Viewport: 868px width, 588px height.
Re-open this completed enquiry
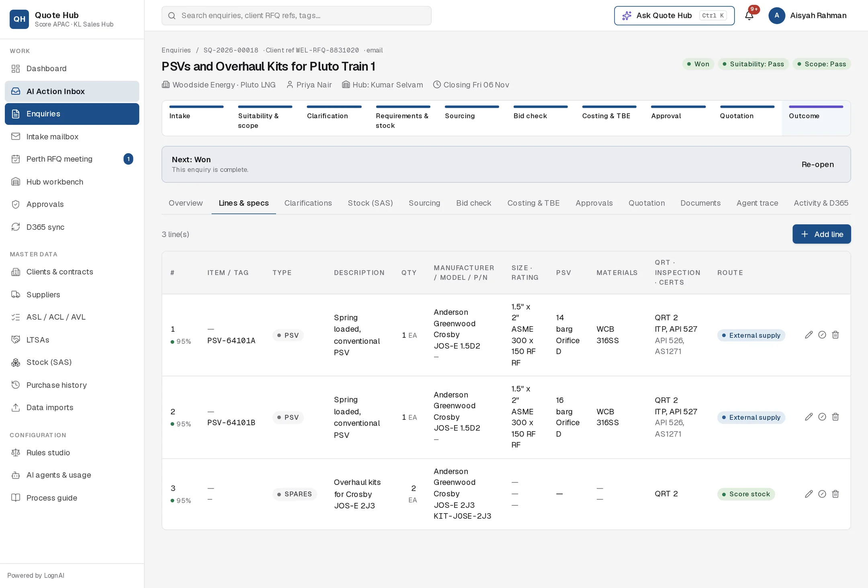817,164
